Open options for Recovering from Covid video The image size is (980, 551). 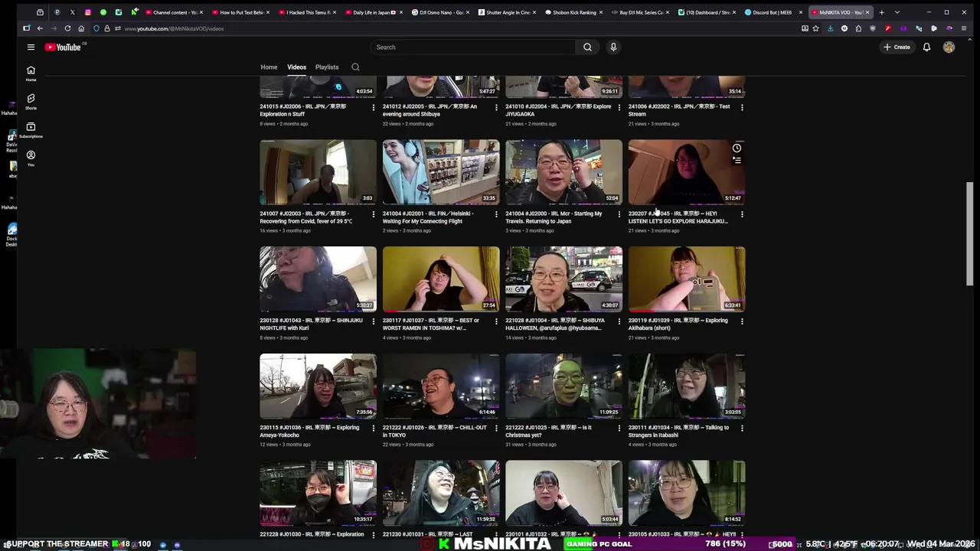tap(374, 214)
